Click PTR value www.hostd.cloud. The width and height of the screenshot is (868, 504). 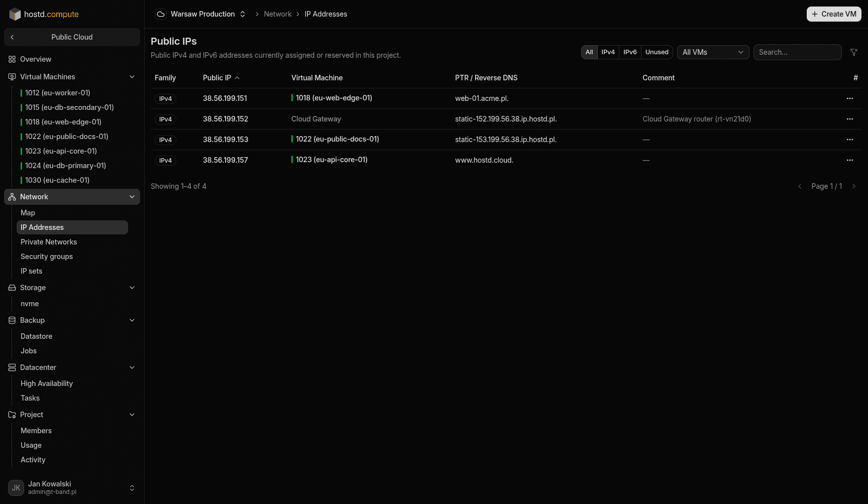pos(484,160)
